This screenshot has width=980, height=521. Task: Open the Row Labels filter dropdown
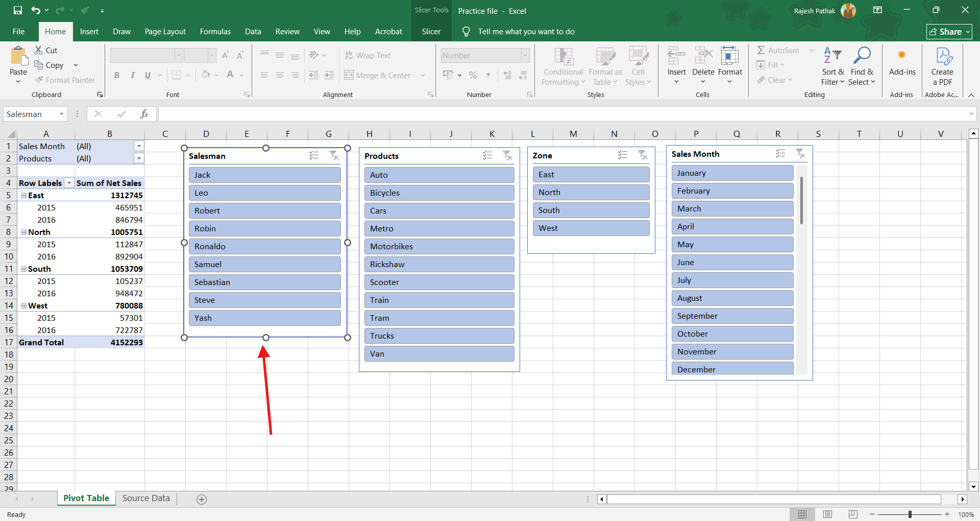[69, 183]
